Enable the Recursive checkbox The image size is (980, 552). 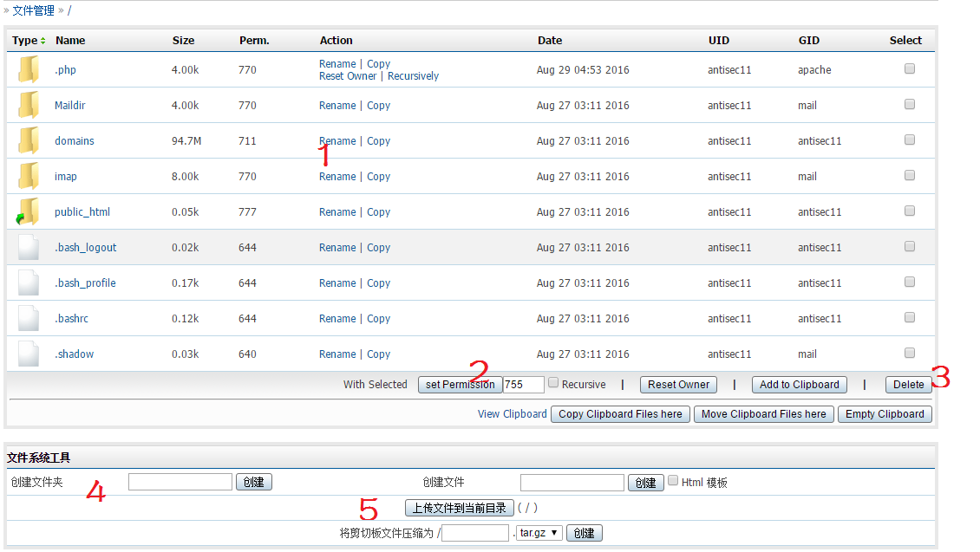point(553,383)
